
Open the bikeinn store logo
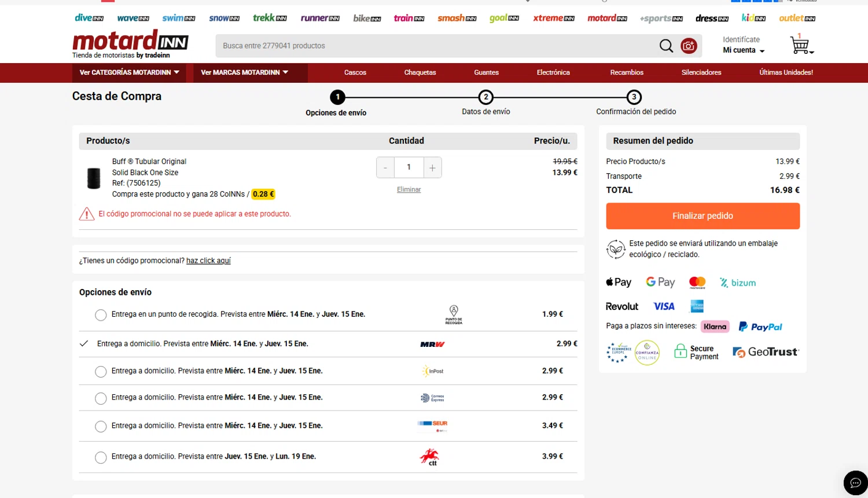[x=367, y=18]
